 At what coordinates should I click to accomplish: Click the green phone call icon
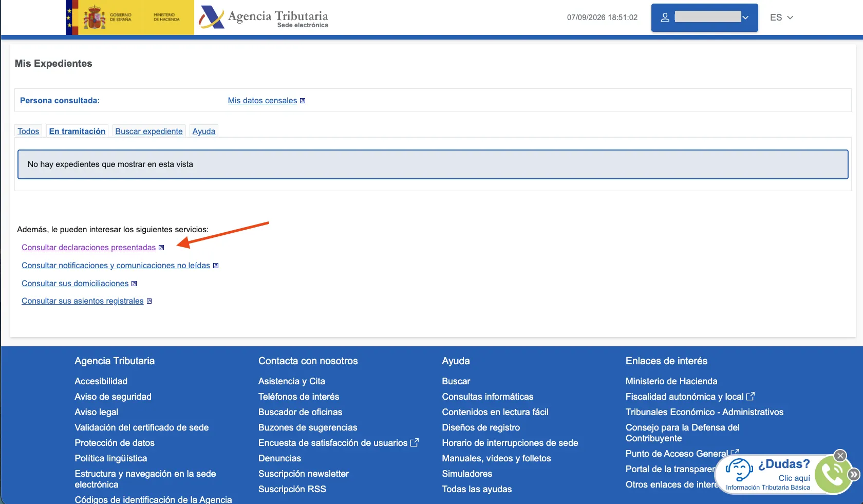[x=832, y=475]
